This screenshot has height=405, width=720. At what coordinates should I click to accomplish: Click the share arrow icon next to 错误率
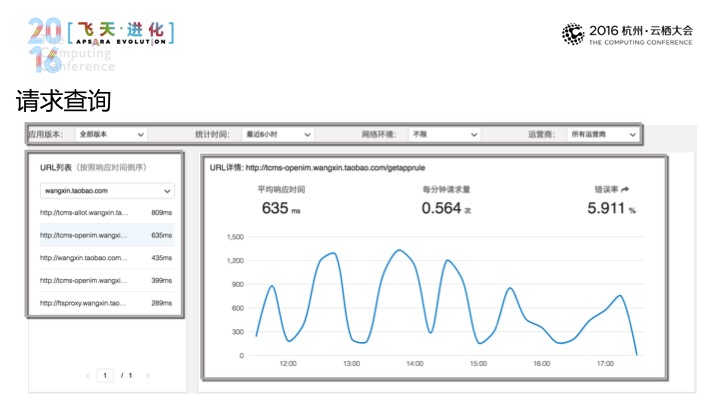tap(625, 189)
